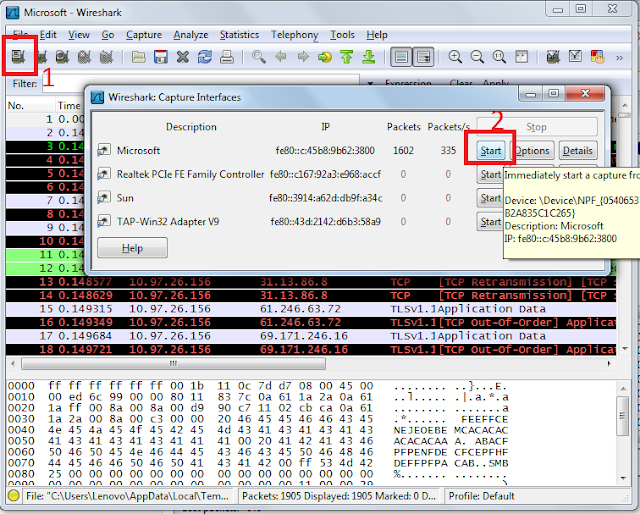Toggle packet list colorize button

401,57
